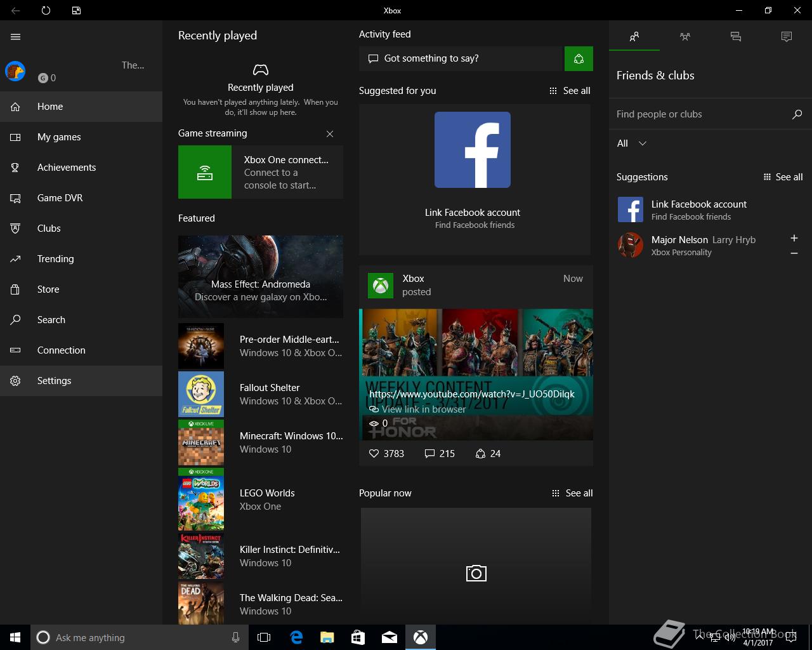Viewport: 812px width, 650px height.
Task: Switch to Messages tab icon
Action: 736,37
